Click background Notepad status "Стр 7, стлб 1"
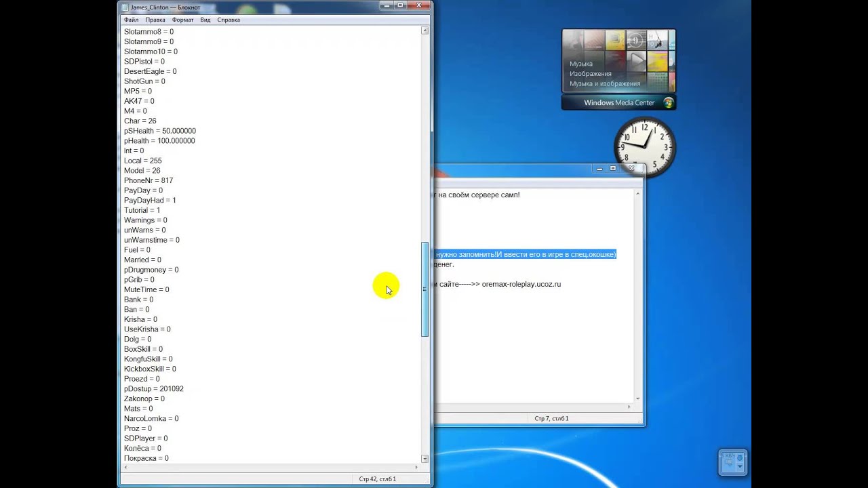The width and height of the screenshot is (868, 488). point(551,418)
